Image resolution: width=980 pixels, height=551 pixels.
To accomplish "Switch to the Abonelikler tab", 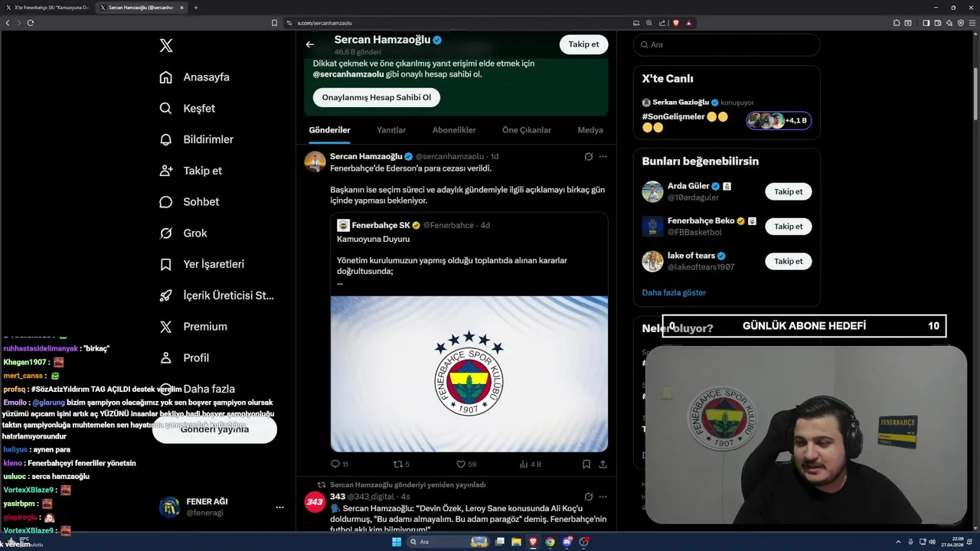I will click(x=454, y=130).
